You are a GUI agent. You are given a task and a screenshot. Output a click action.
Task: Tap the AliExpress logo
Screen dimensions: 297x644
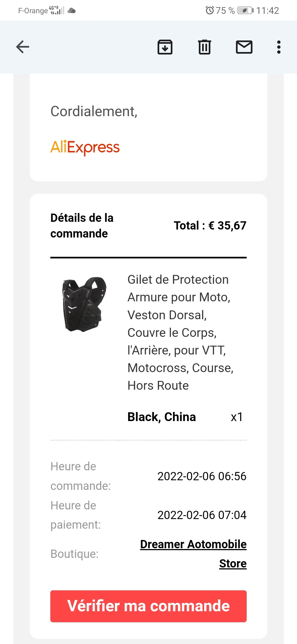[x=85, y=148]
